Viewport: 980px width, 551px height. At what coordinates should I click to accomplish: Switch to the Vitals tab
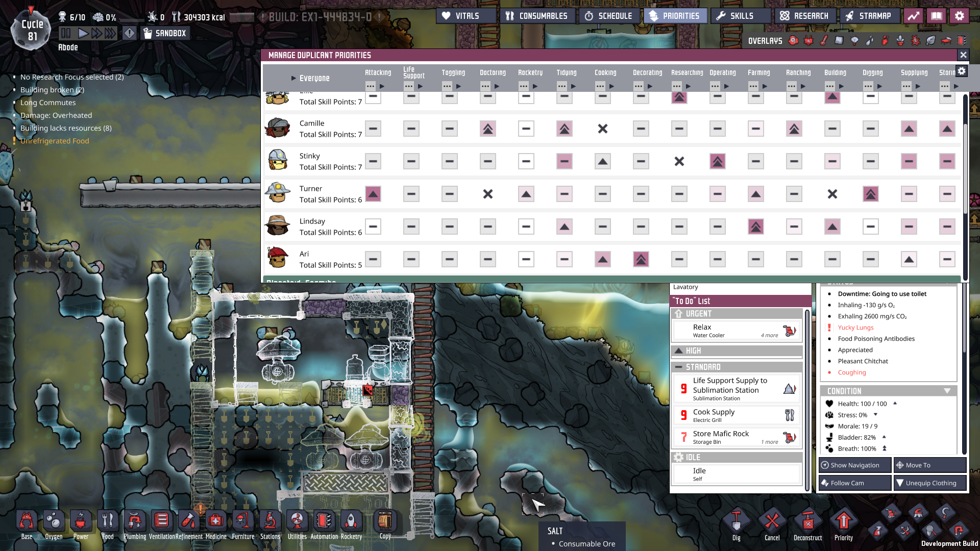point(465,16)
